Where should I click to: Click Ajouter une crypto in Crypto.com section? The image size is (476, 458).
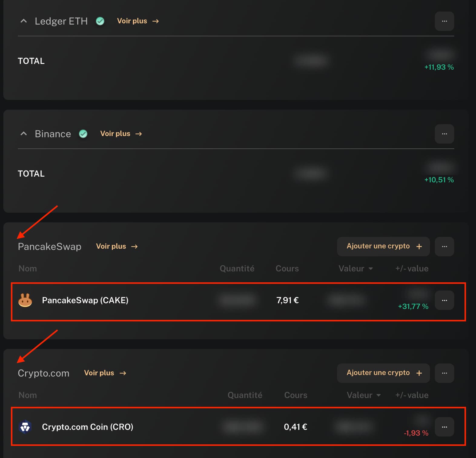coord(383,373)
